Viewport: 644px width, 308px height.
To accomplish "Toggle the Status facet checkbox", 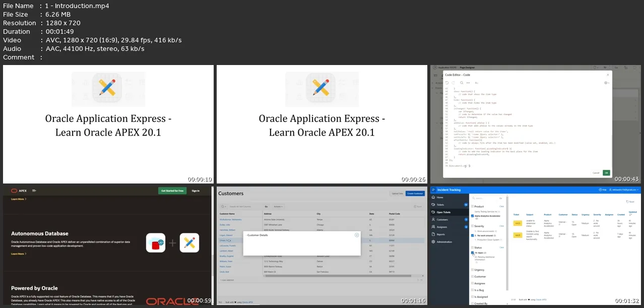I will pyautogui.click(x=472, y=248).
